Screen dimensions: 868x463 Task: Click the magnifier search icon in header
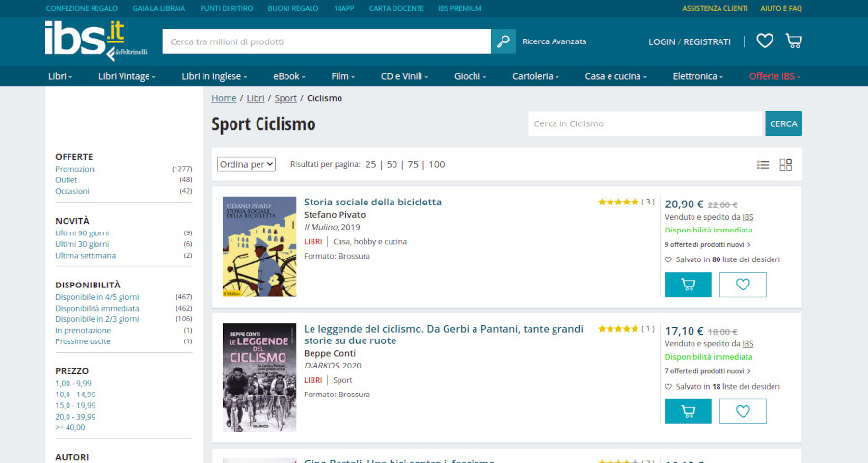coord(503,41)
